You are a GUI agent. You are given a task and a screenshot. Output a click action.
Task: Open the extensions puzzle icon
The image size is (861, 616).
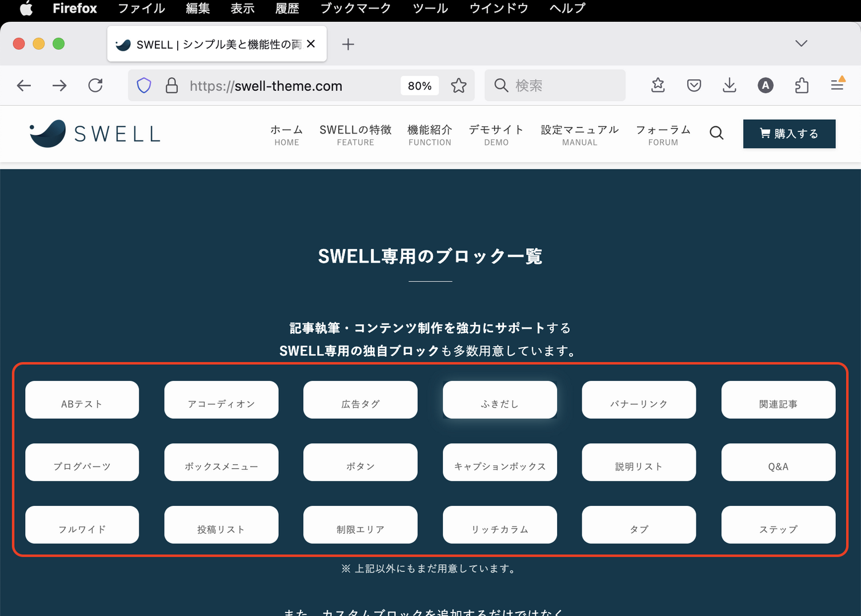tap(802, 86)
